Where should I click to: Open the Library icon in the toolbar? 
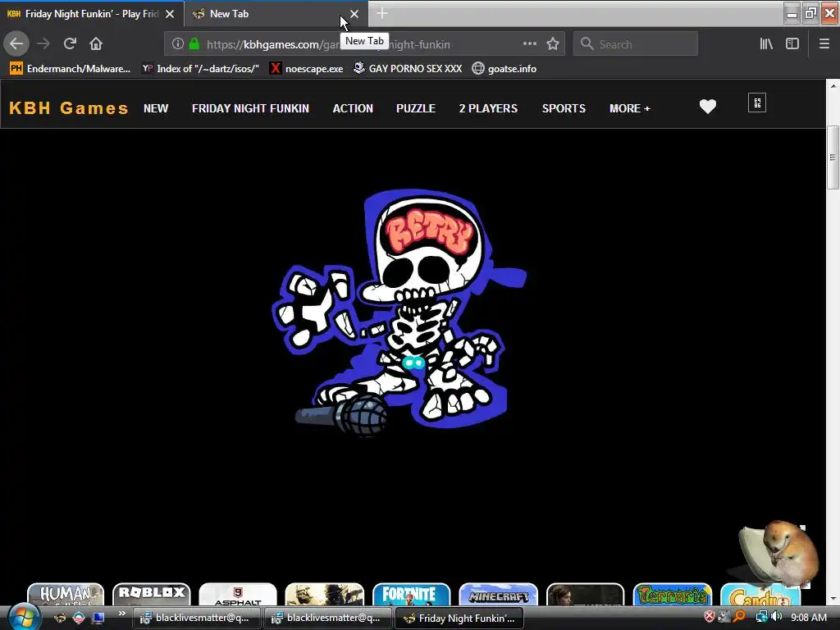pyautogui.click(x=766, y=44)
